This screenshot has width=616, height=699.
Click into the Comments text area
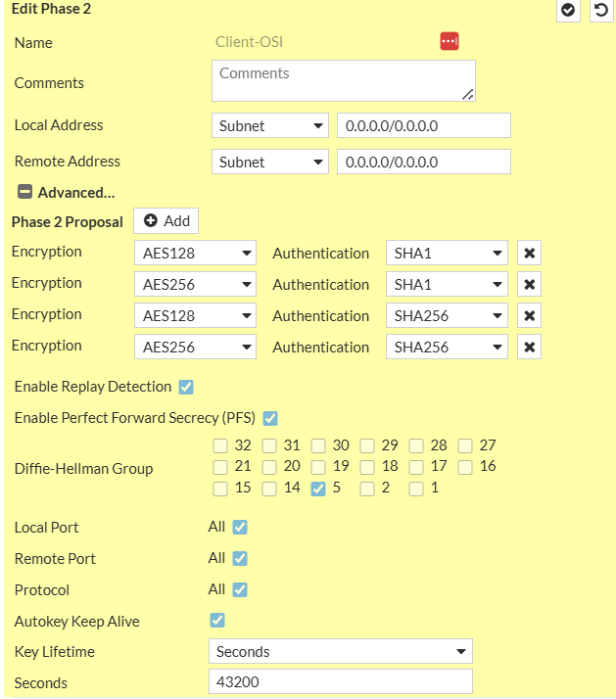(x=344, y=80)
